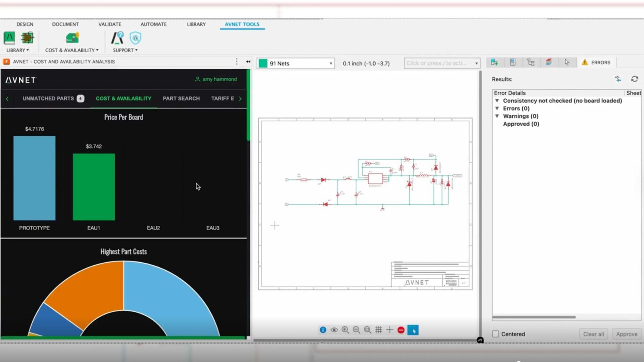
Task: Toggle the eye visibility icon
Action: (334, 330)
